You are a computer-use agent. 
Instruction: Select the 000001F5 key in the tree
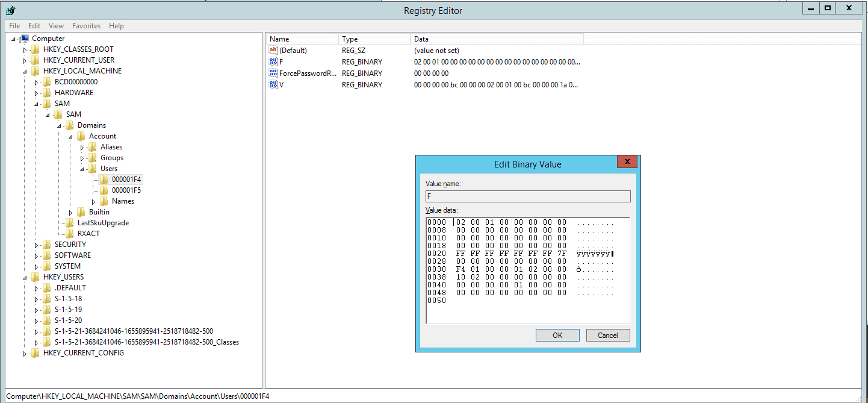126,190
